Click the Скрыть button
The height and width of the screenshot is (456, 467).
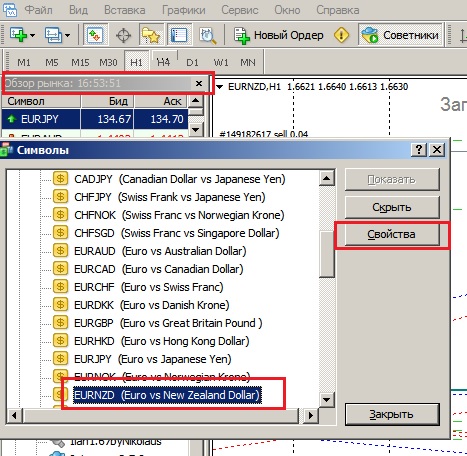[x=392, y=207]
